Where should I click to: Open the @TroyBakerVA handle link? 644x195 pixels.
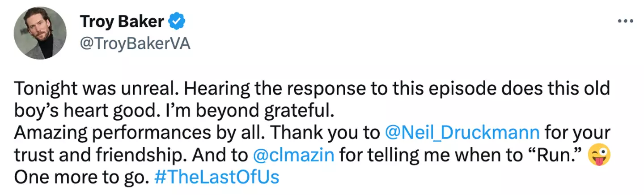pyautogui.click(x=135, y=43)
